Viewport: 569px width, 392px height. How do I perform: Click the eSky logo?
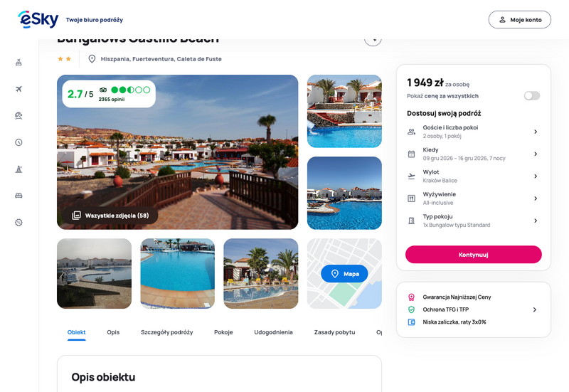click(38, 20)
